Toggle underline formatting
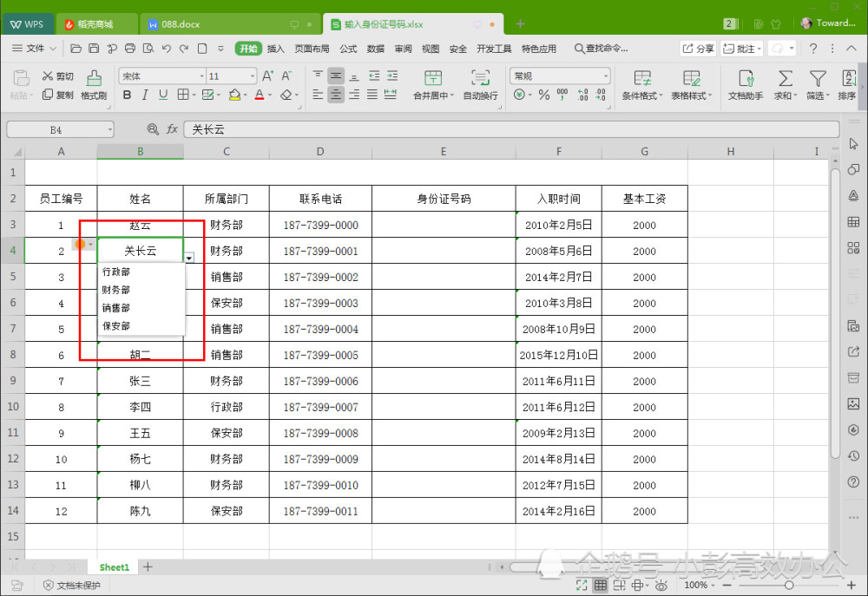The height and width of the screenshot is (596, 868). [x=163, y=95]
